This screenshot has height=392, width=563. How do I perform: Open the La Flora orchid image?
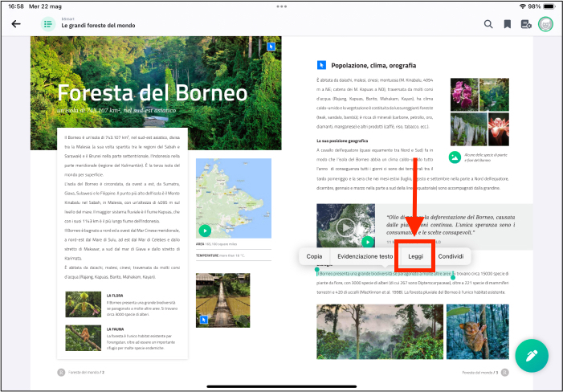pos(84,304)
